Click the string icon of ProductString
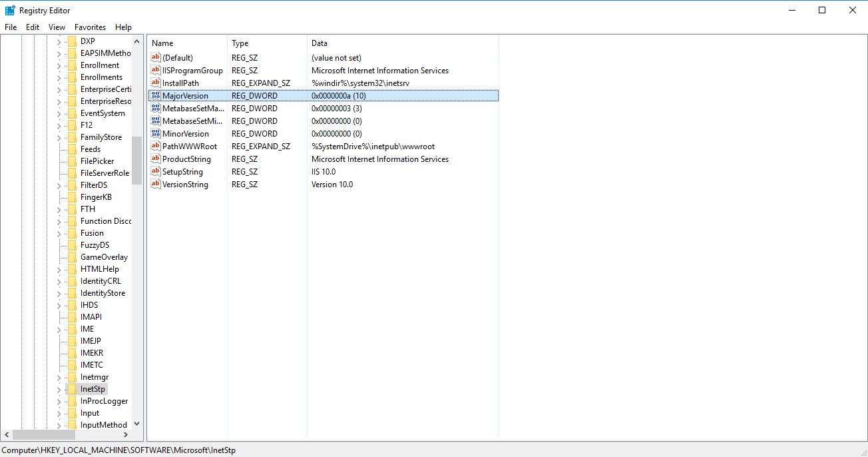The image size is (868, 457). pos(156,159)
